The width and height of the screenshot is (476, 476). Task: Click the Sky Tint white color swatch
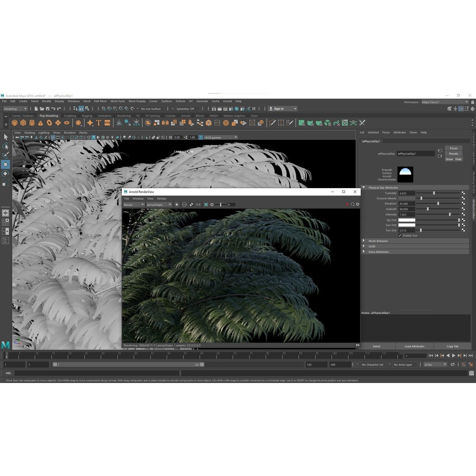(x=406, y=220)
